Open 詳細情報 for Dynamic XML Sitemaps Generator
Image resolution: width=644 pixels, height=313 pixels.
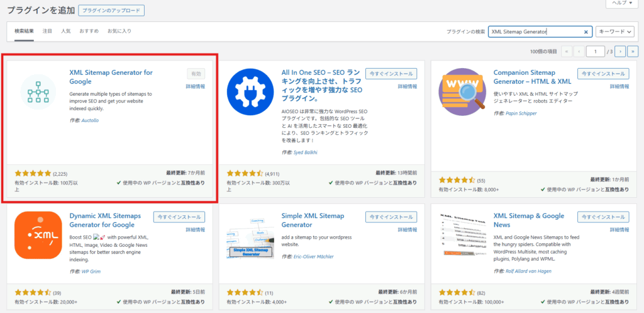coord(195,229)
